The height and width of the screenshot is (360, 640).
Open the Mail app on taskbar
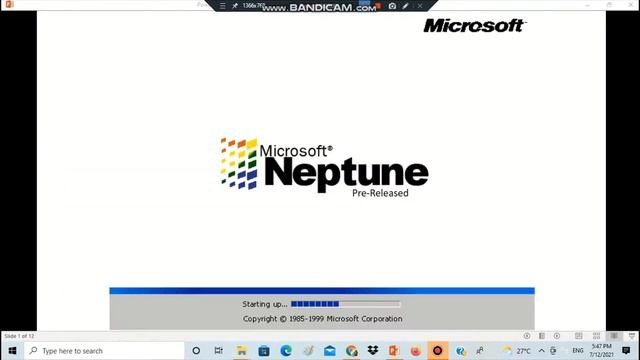[x=330, y=351]
